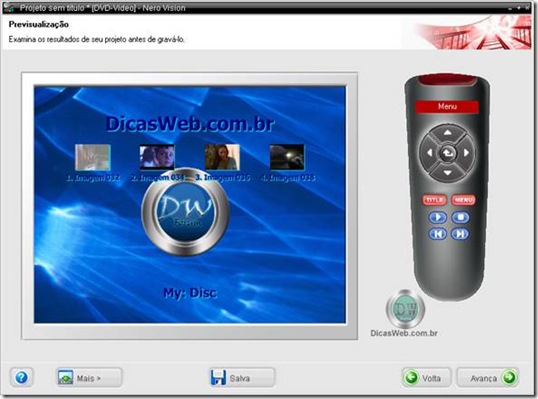The width and height of the screenshot is (538, 399).
Task: Click the red MENU button on remote
Action: coord(463,200)
